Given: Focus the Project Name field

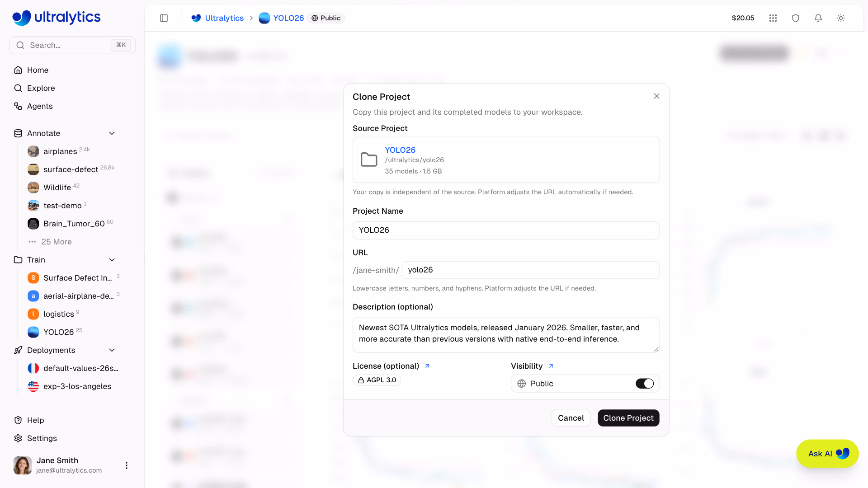Looking at the screenshot, I should (506, 230).
